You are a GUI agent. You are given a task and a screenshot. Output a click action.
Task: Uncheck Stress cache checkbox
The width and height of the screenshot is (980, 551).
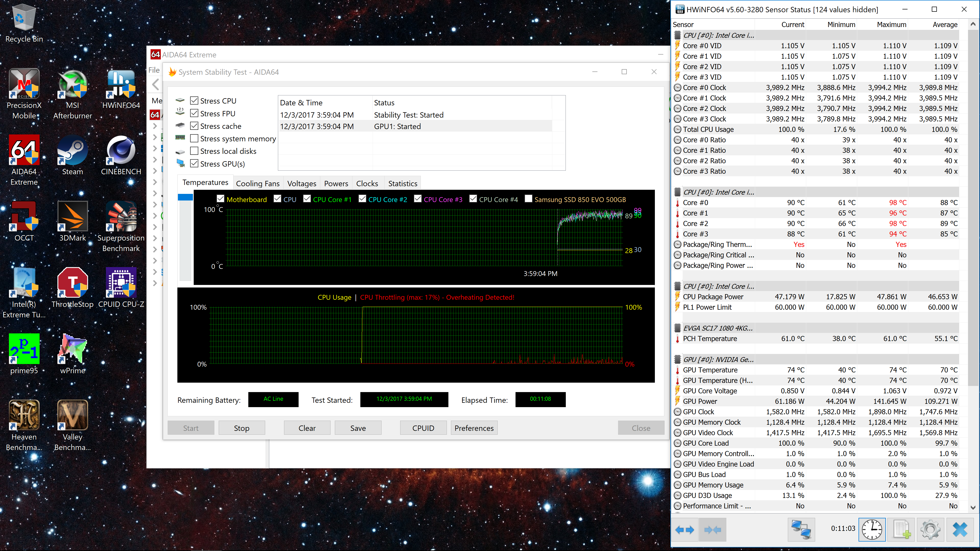point(194,126)
